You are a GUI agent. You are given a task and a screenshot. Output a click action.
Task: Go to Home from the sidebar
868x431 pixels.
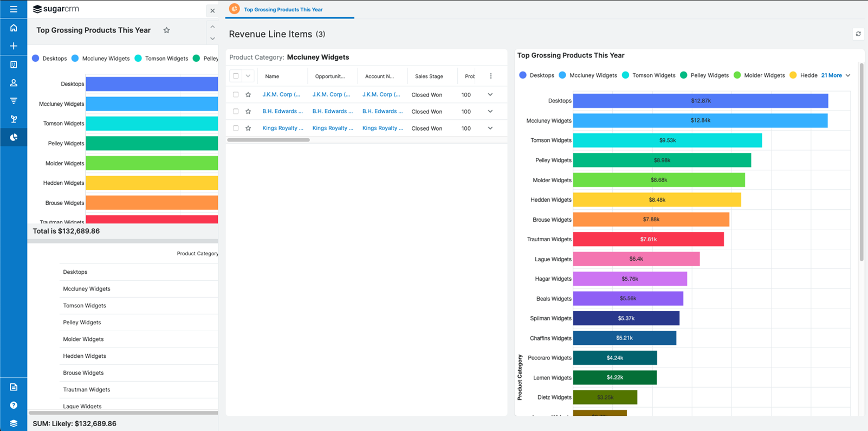pyautogui.click(x=14, y=28)
